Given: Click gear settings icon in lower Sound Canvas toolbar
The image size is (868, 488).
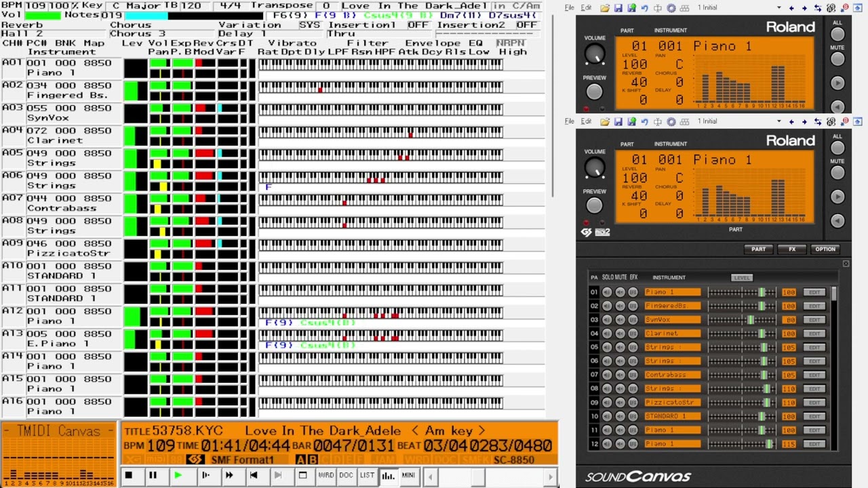Looking at the screenshot, I should coord(671,122).
